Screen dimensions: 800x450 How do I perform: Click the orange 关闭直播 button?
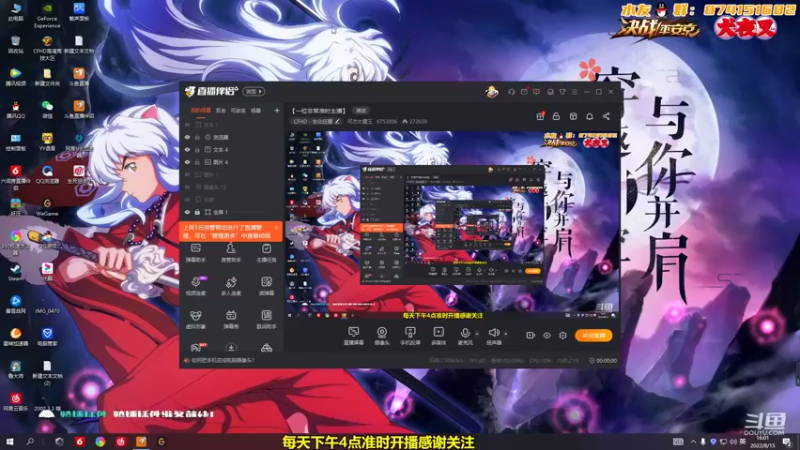593,335
